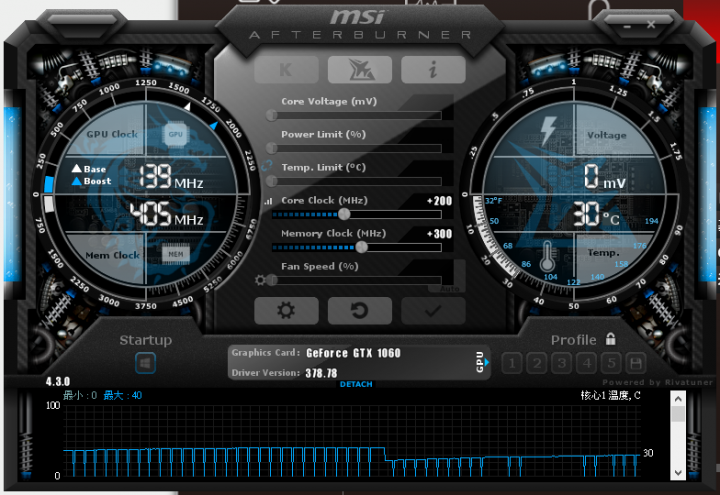This screenshot has height=495, width=720.
Task: Select profile slot 5
Action: (611, 363)
